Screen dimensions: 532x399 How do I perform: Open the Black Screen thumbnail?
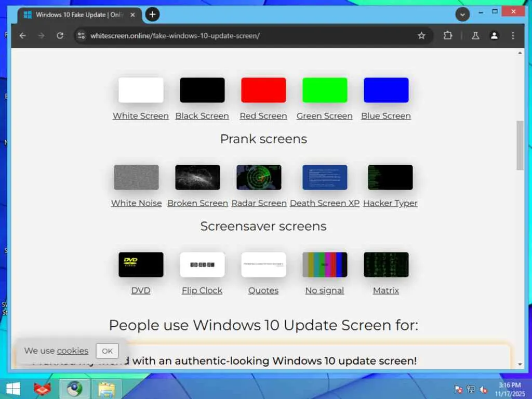[x=202, y=90]
